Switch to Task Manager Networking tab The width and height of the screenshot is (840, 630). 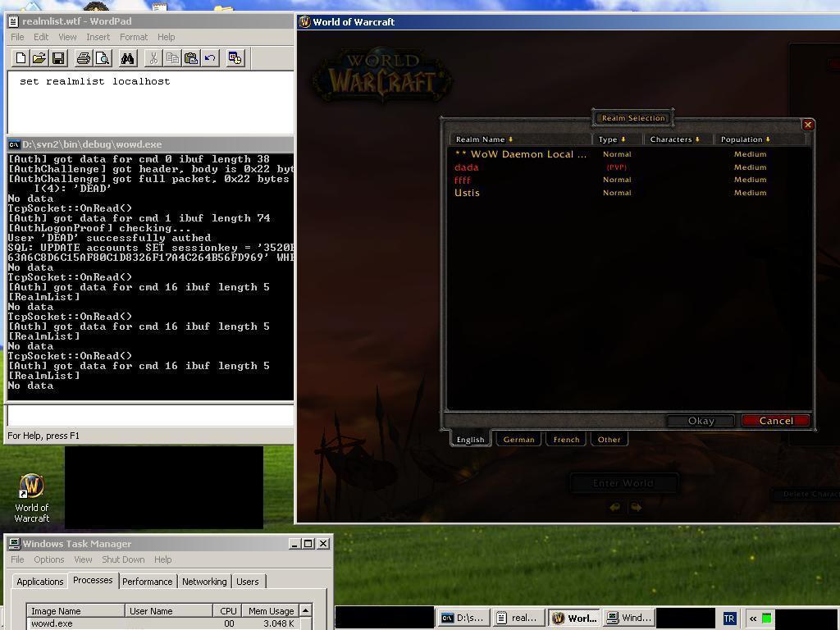point(204,582)
